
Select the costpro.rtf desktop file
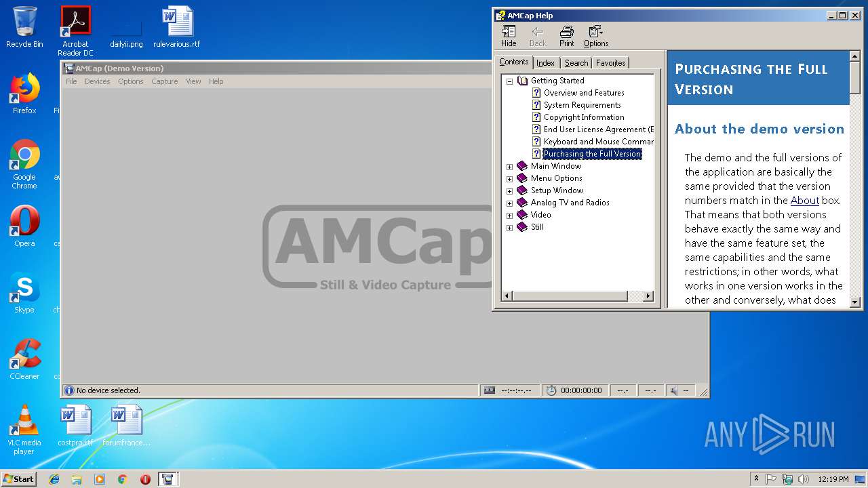[x=75, y=426]
